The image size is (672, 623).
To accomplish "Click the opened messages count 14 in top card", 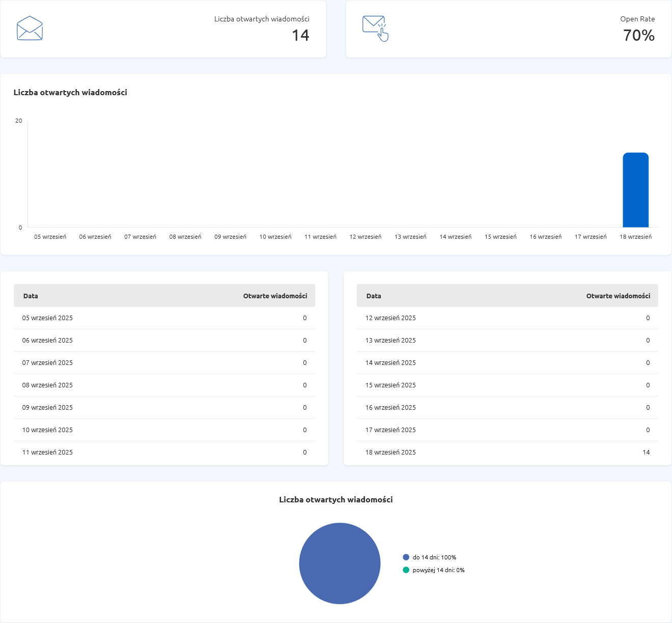I will [300, 35].
